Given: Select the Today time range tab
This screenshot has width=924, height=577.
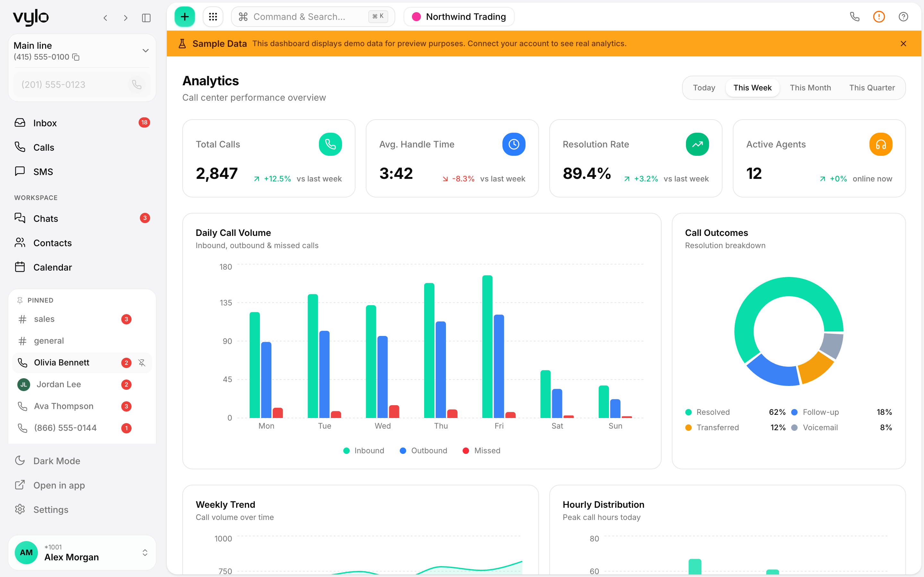Looking at the screenshot, I should pyautogui.click(x=704, y=88).
